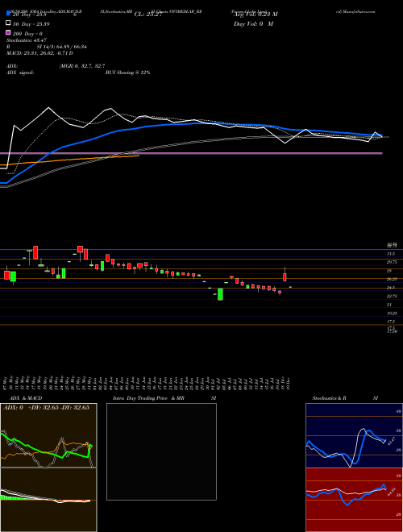Click the 'SI 14/3: 64.89 / 66.34' value
Viewport: 403px width, 532px height.
tap(62, 47)
